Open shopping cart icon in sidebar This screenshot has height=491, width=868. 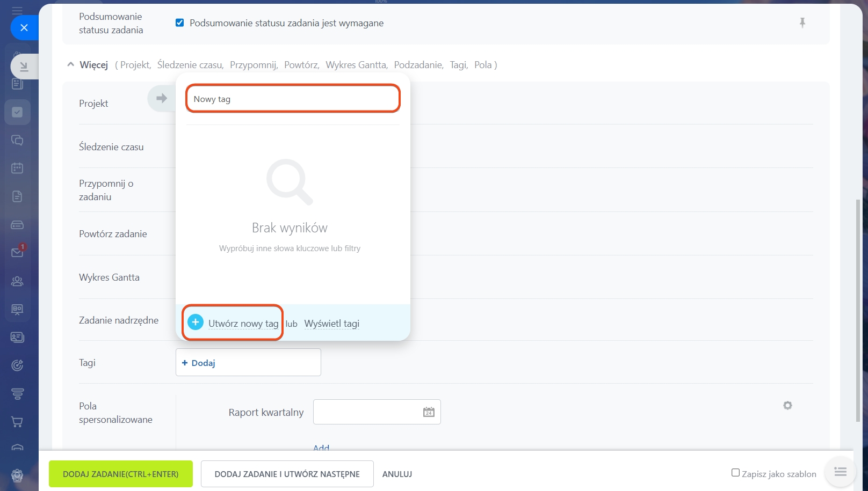tap(17, 422)
